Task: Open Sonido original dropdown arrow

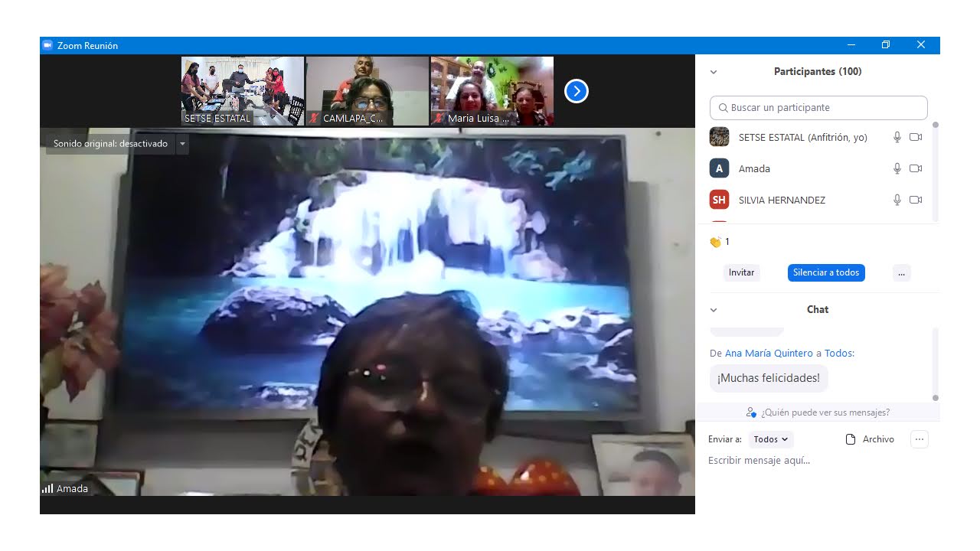Action: coord(182,144)
